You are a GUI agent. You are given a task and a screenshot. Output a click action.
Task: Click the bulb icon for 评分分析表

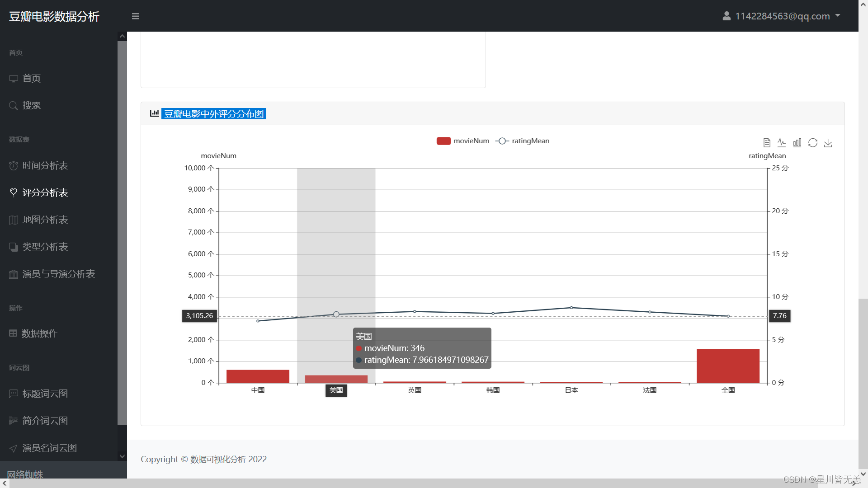pyautogui.click(x=14, y=193)
